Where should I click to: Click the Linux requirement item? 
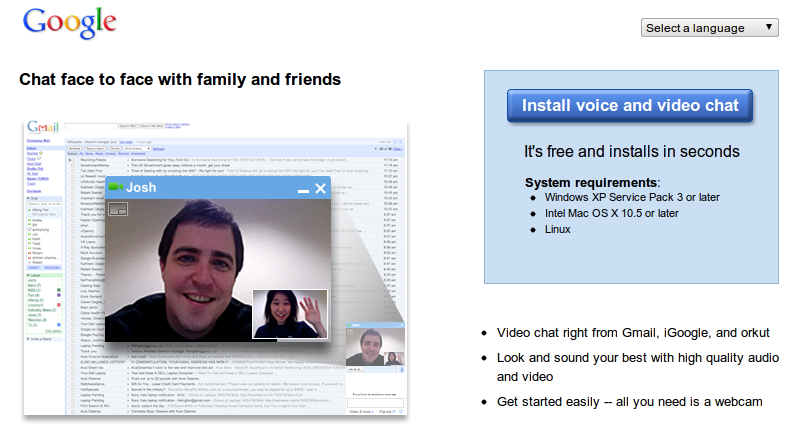(558, 229)
